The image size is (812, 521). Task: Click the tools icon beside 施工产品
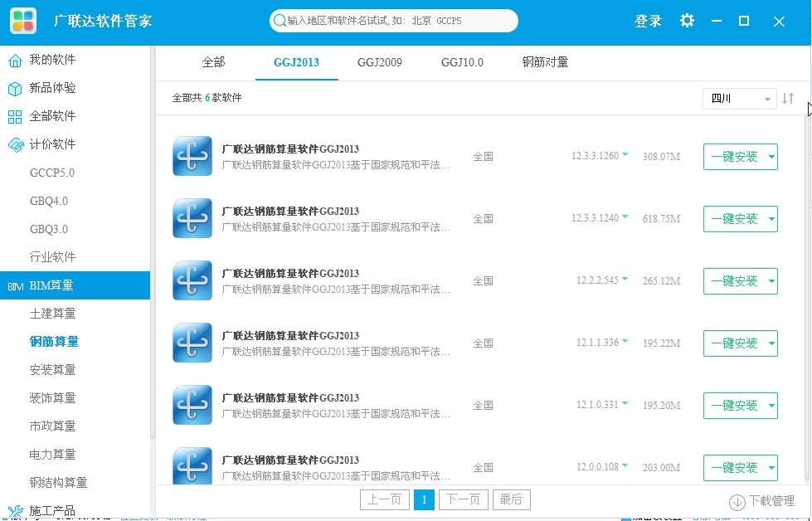[x=16, y=512]
